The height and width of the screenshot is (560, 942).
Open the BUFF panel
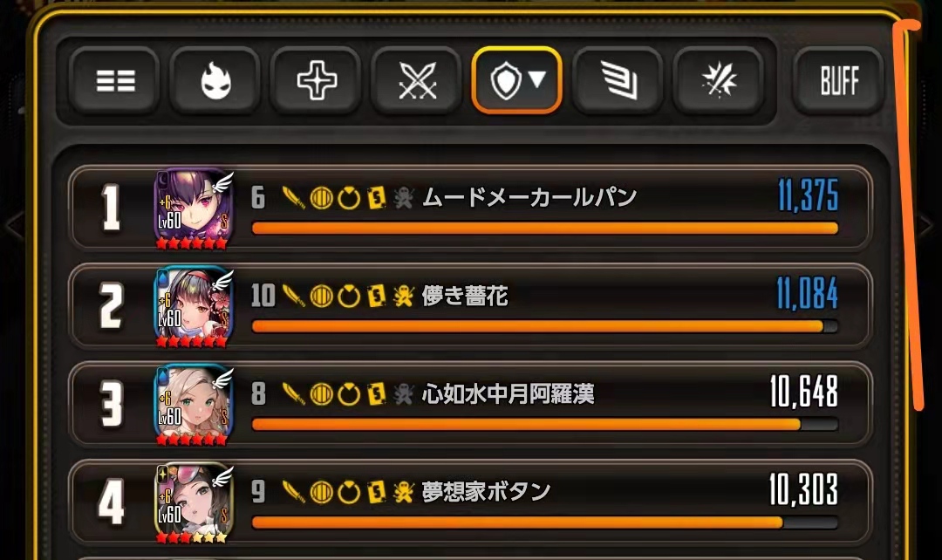(839, 80)
